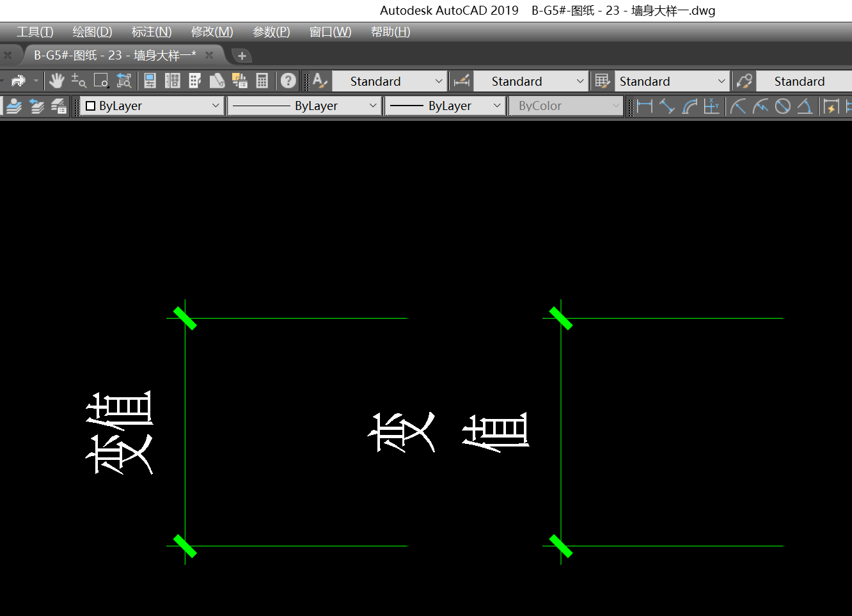This screenshot has width=852, height=616.
Task: Open Linetype ByLayer dropdown
Action: [x=304, y=106]
